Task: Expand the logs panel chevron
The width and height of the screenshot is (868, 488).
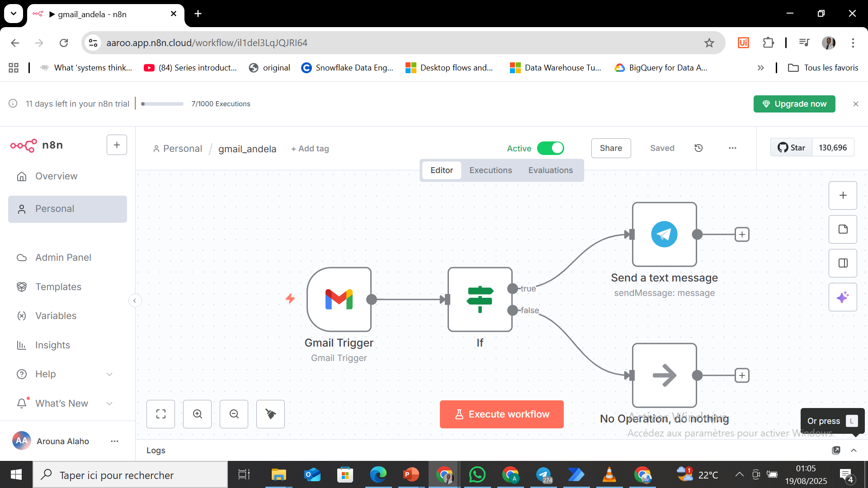Action: [x=854, y=450]
